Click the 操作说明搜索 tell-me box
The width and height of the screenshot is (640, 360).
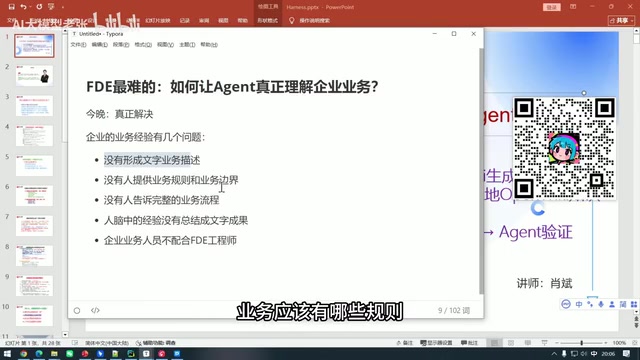point(314,20)
